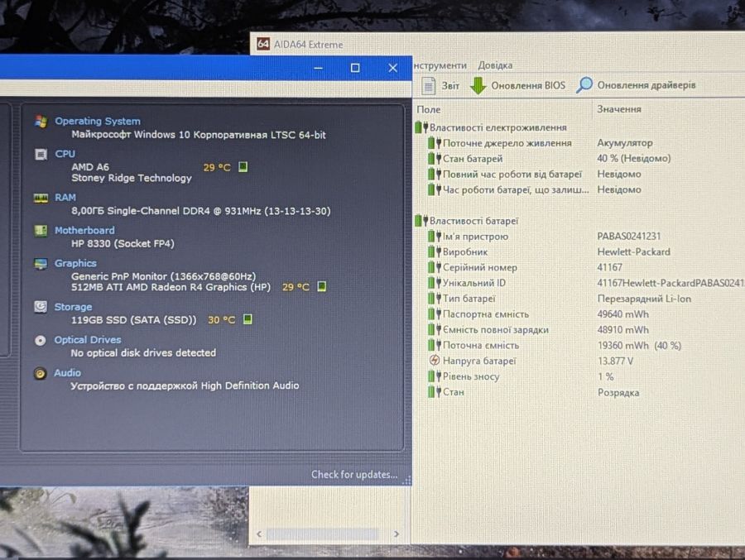Select the value 13.877 V
The width and height of the screenshot is (745, 560).
pos(615,361)
